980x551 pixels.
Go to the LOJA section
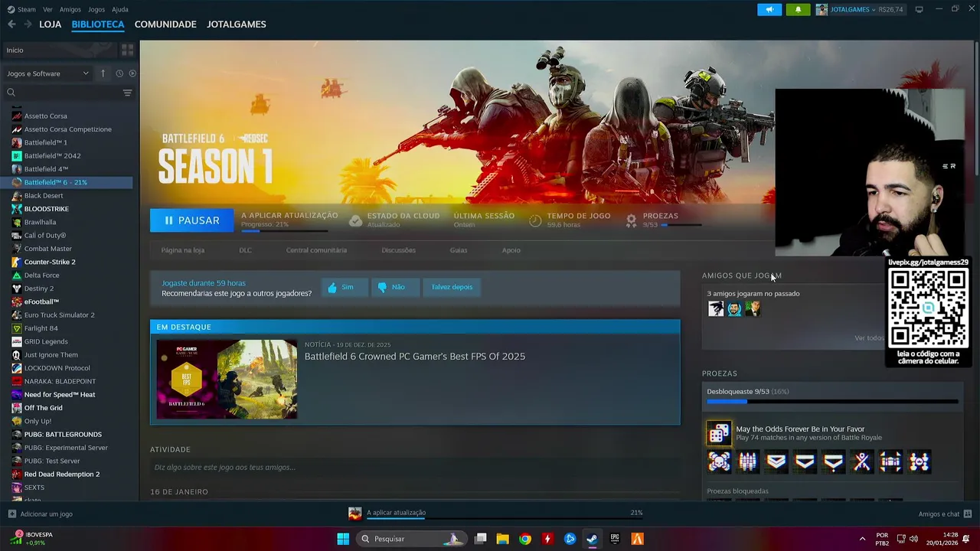50,24
